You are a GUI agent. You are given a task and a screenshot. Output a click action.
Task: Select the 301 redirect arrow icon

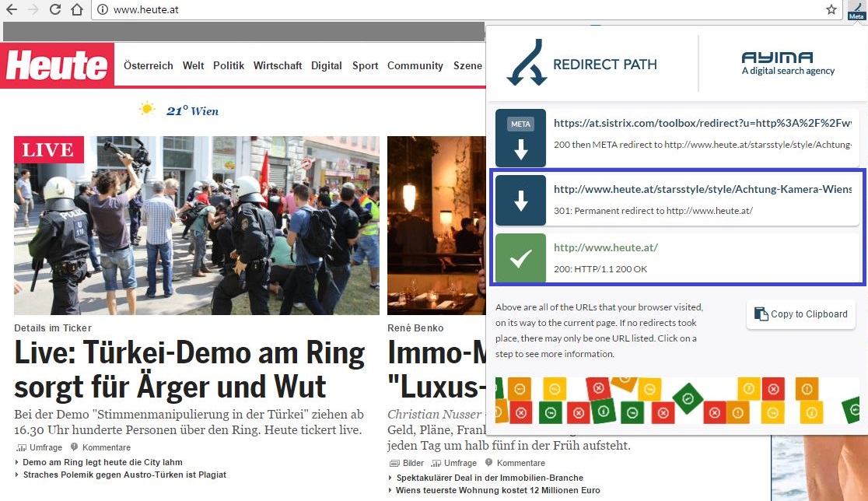[x=520, y=201]
